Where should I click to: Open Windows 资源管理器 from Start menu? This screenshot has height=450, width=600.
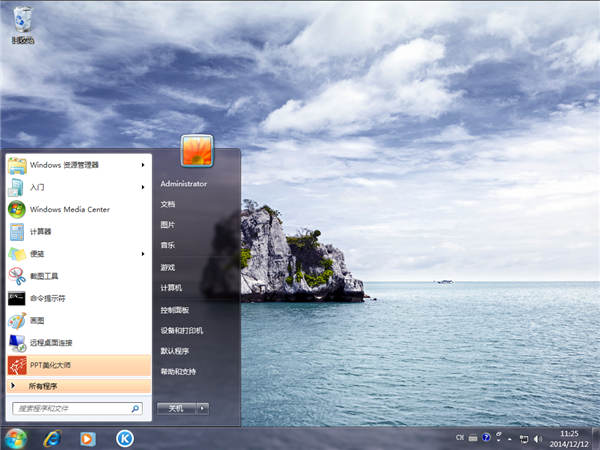[78, 165]
